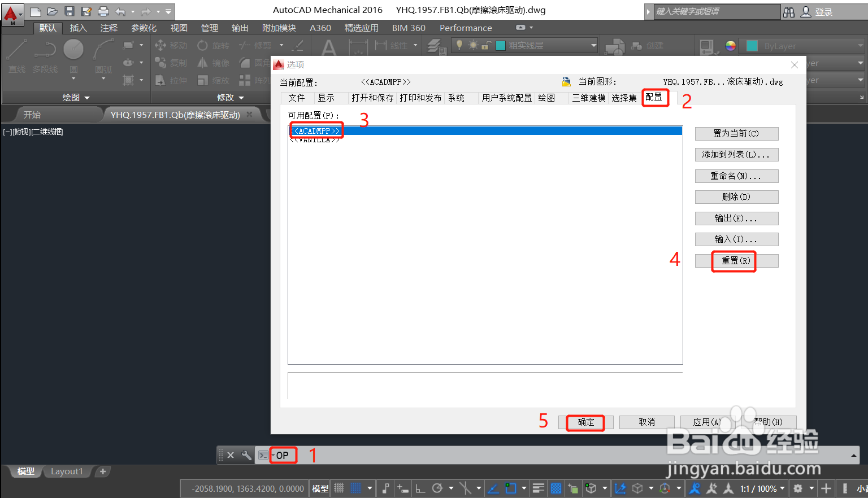Viewport: 868px width, 498px height.
Task: Click the Open file folder icon
Action: (53, 11)
